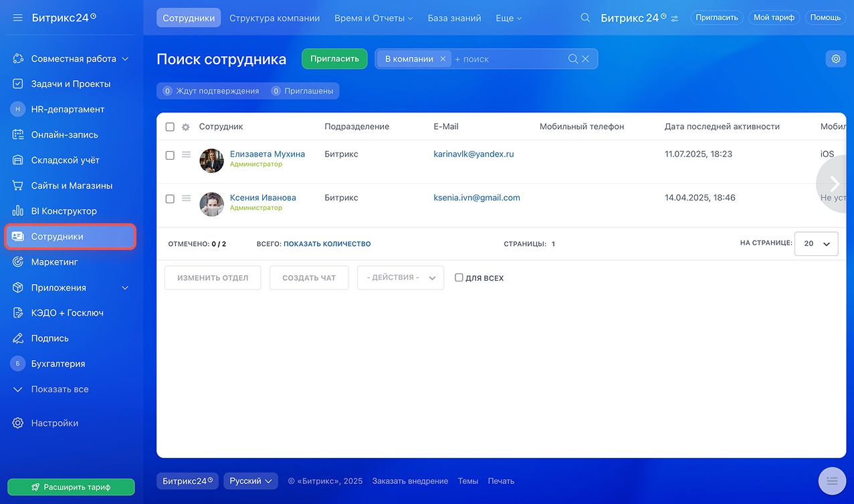The width and height of the screenshot is (854, 504).
Task: Open the round floating menu button at bottom right
Action: coord(832,480)
